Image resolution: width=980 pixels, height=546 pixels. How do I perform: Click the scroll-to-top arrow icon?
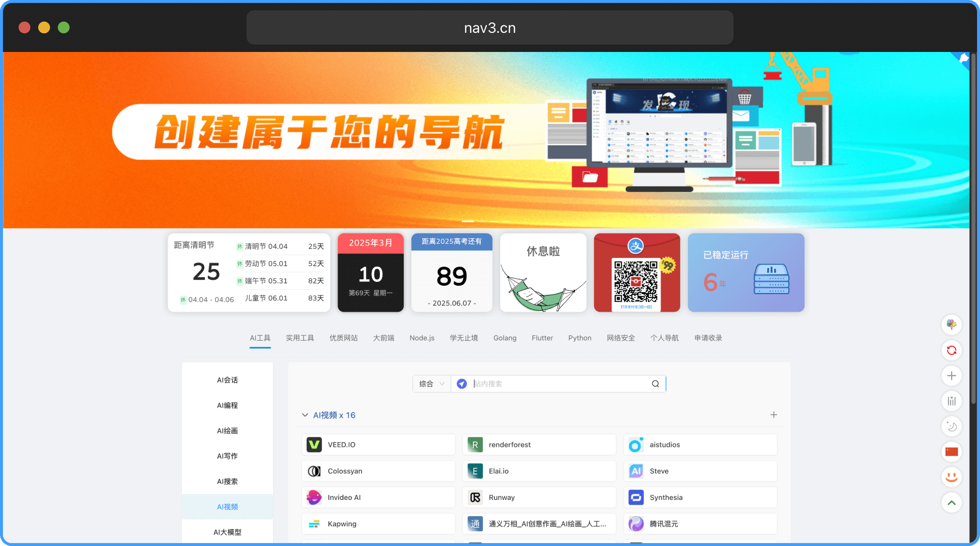coord(952,502)
